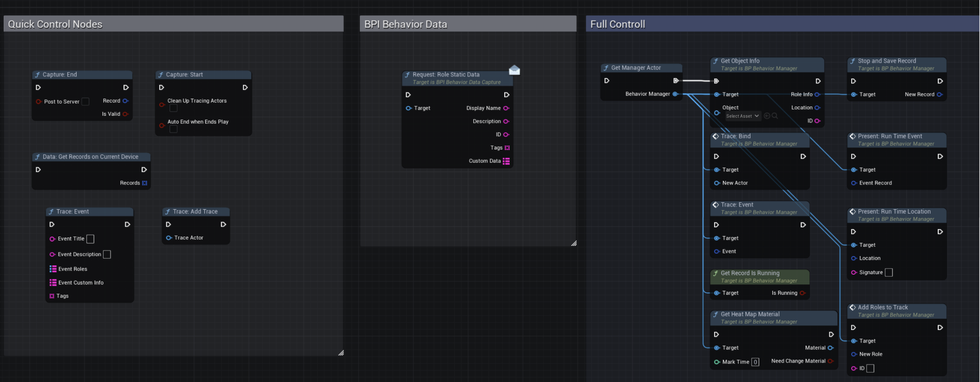Click the Custom Data map output pin
This screenshot has width=980, height=382.
506,161
